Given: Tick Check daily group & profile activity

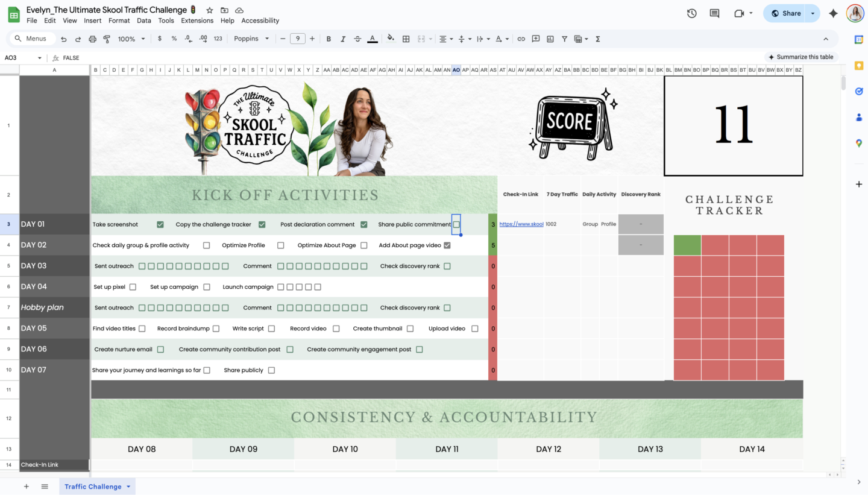Looking at the screenshot, I should pyautogui.click(x=207, y=245).
